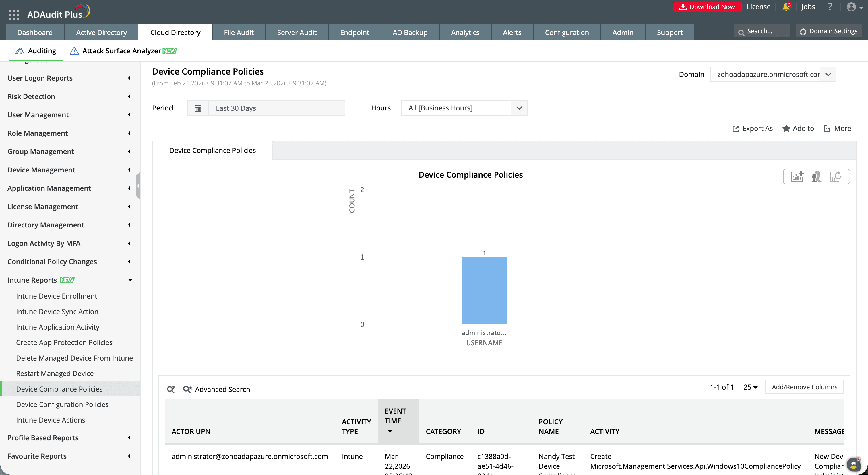This screenshot has height=475, width=868.
Task: Switch to the File Audit tab
Action: 239,32
